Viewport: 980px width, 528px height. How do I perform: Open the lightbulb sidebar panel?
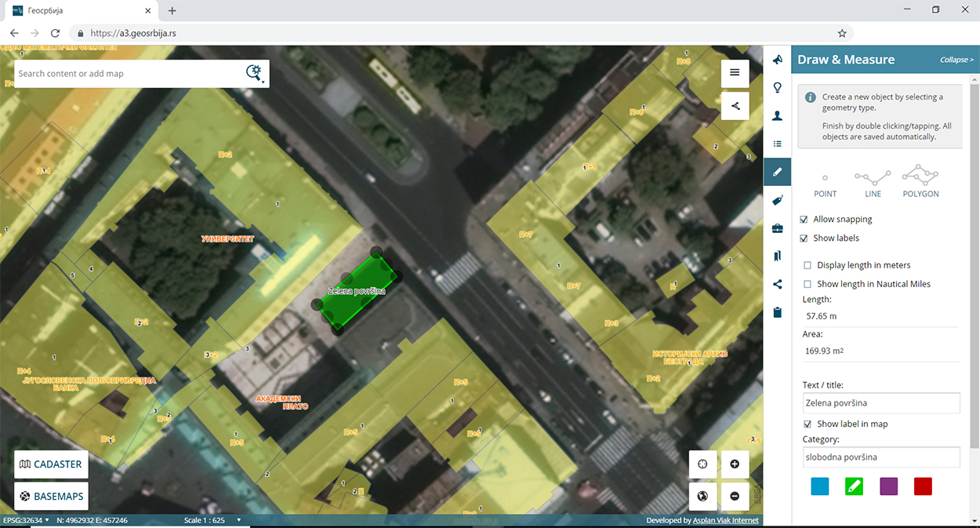tap(777, 88)
